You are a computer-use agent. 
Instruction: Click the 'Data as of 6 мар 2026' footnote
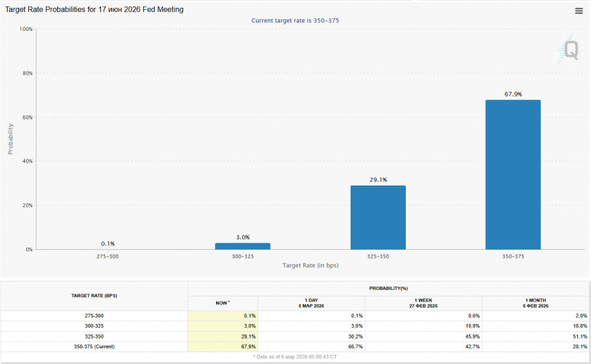(295, 357)
